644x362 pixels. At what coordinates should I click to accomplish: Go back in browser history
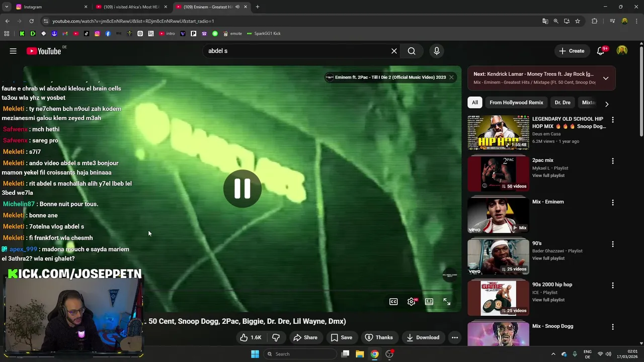(x=7, y=21)
